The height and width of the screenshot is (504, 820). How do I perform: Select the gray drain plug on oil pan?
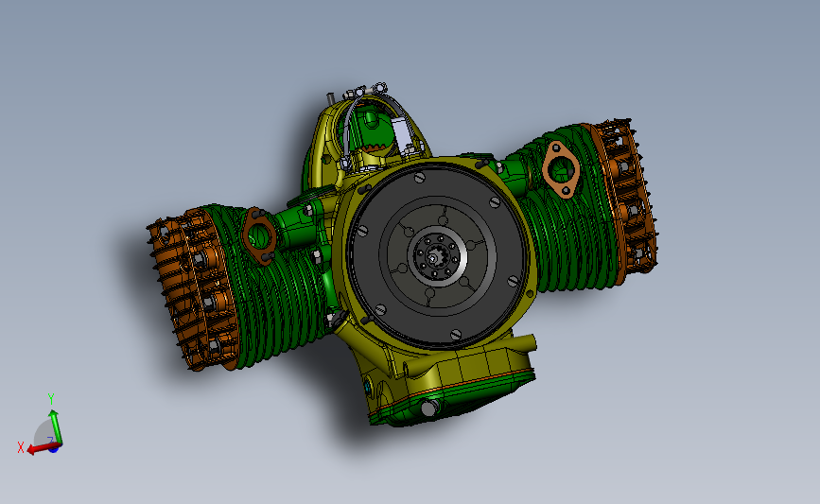428,408
